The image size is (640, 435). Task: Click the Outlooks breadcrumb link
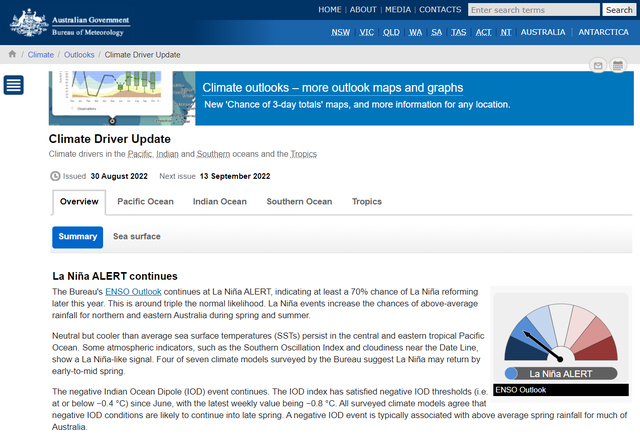click(x=79, y=55)
